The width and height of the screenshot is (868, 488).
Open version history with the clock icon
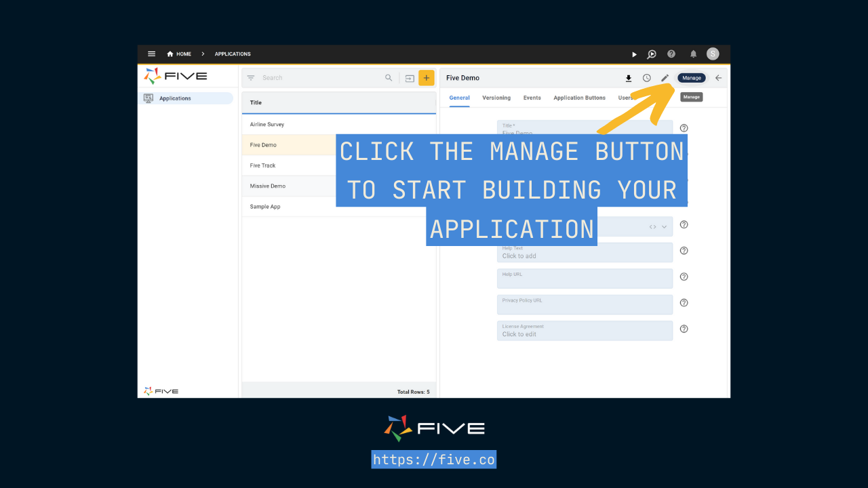(x=646, y=78)
